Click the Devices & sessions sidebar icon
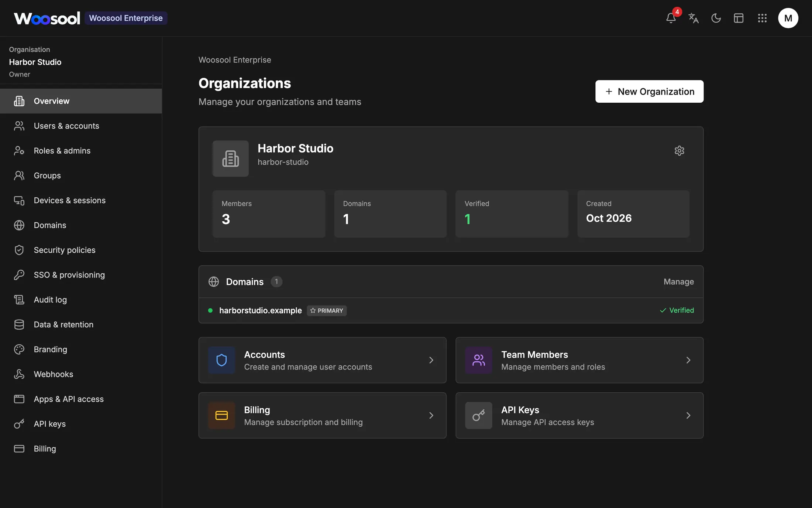Screen dimensions: 812x508 (x=19, y=200)
